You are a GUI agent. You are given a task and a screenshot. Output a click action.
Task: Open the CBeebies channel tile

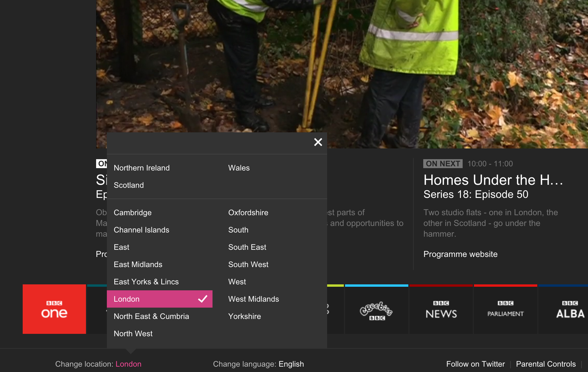point(377,309)
